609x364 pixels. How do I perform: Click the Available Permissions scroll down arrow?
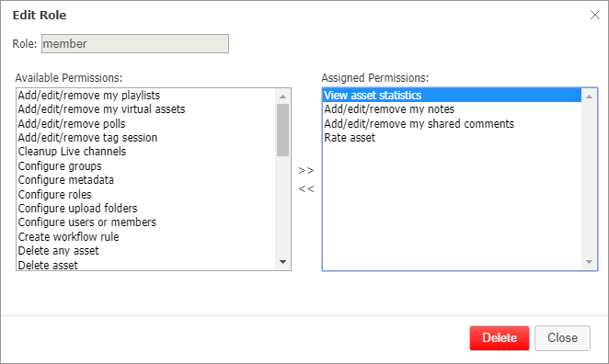(x=282, y=262)
